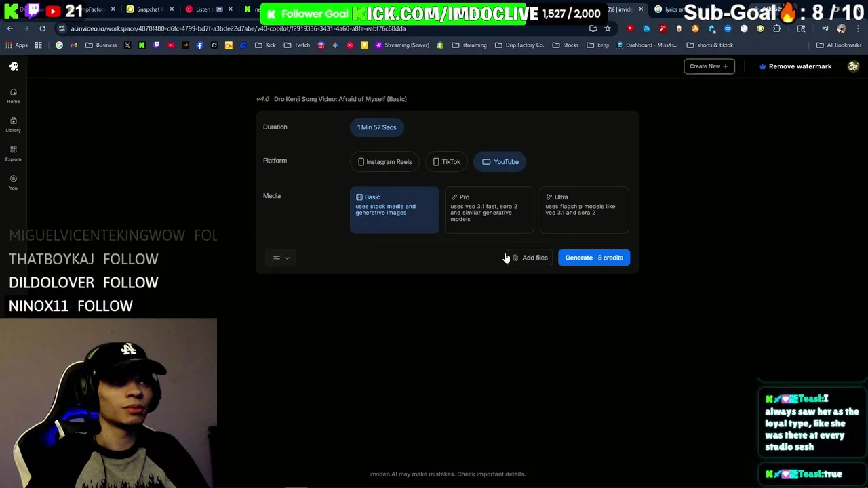Switch to the Snapchat browser tab
The height and width of the screenshot is (488, 868).
149,9
